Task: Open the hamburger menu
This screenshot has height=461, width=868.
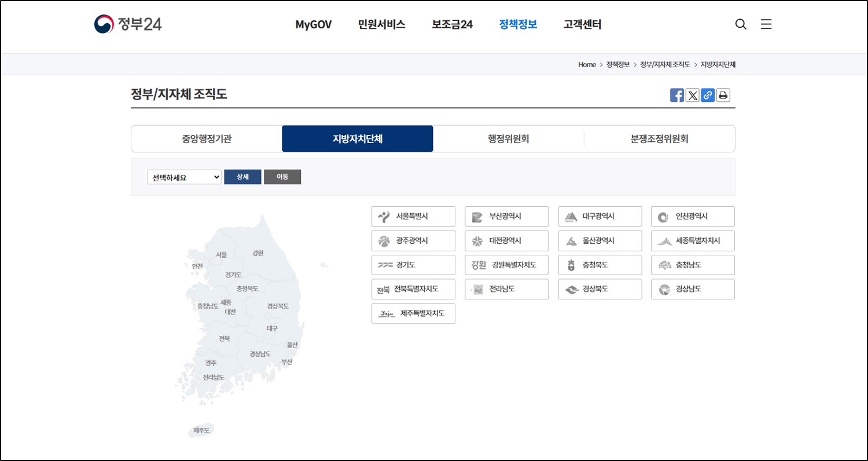Action: (x=766, y=24)
